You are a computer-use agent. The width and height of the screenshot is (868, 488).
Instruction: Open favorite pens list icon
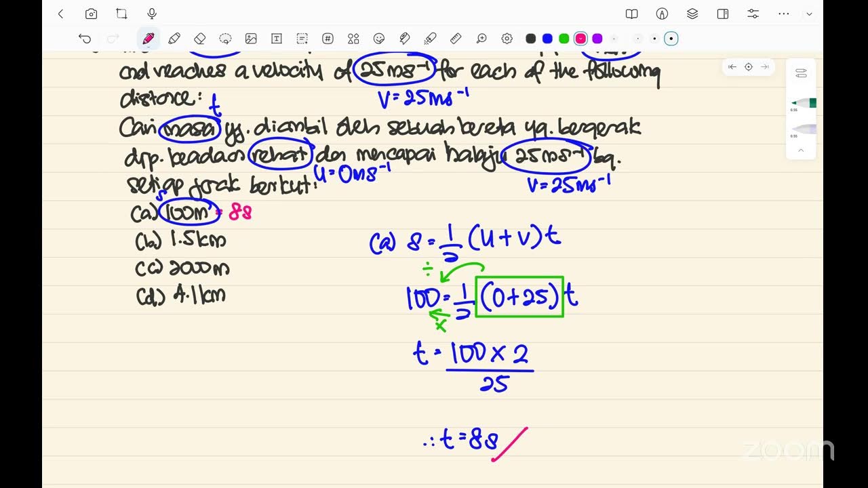(x=801, y=73)
